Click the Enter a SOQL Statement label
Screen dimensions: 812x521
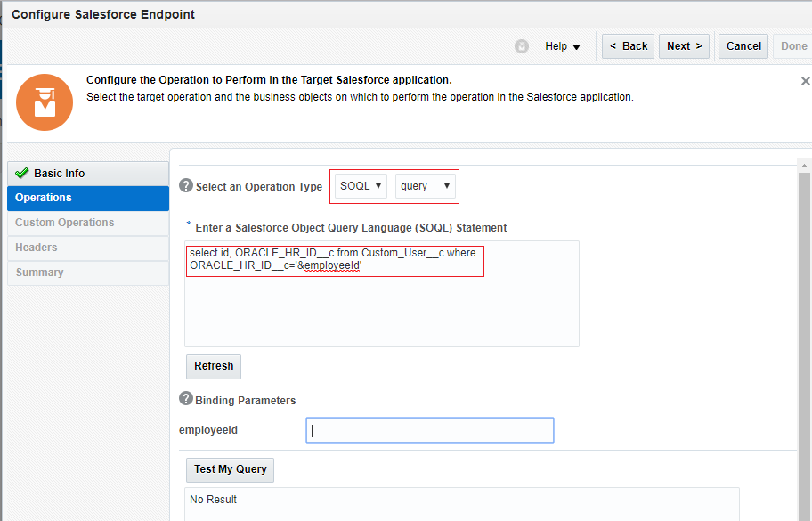coord(351,228)
